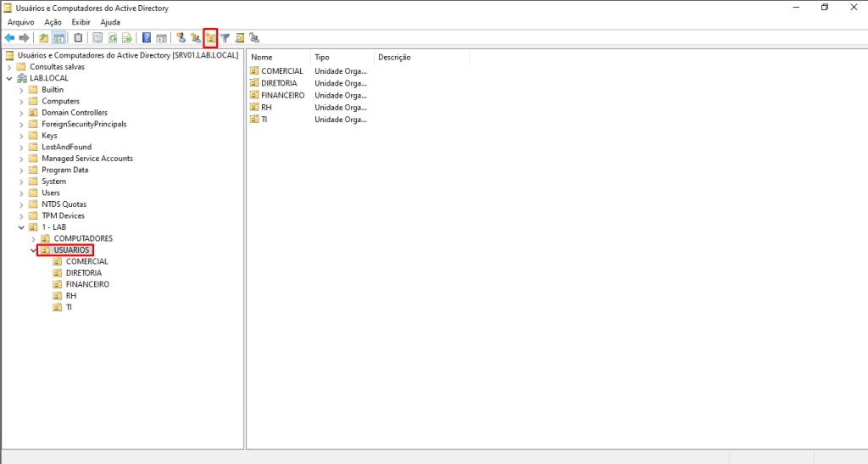The height and width of the screenshot is (464, 868).
Task: Select the System container
Action: coord(53,182)
